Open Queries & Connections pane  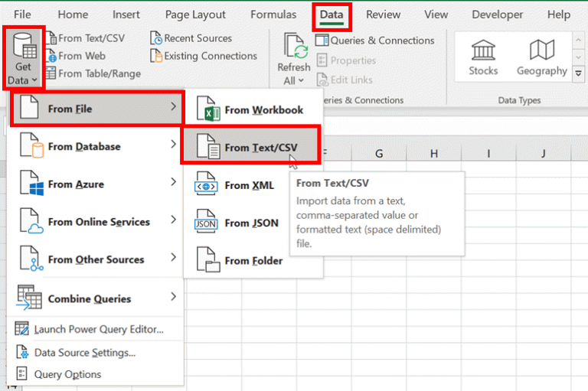pyautogui.click(x=374, y=40)
